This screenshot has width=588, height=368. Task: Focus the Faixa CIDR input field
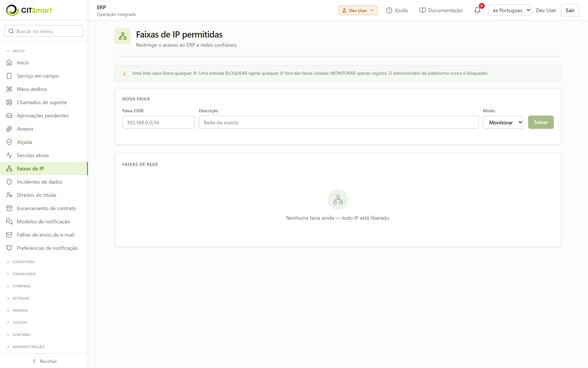click(x=158, y=122)
